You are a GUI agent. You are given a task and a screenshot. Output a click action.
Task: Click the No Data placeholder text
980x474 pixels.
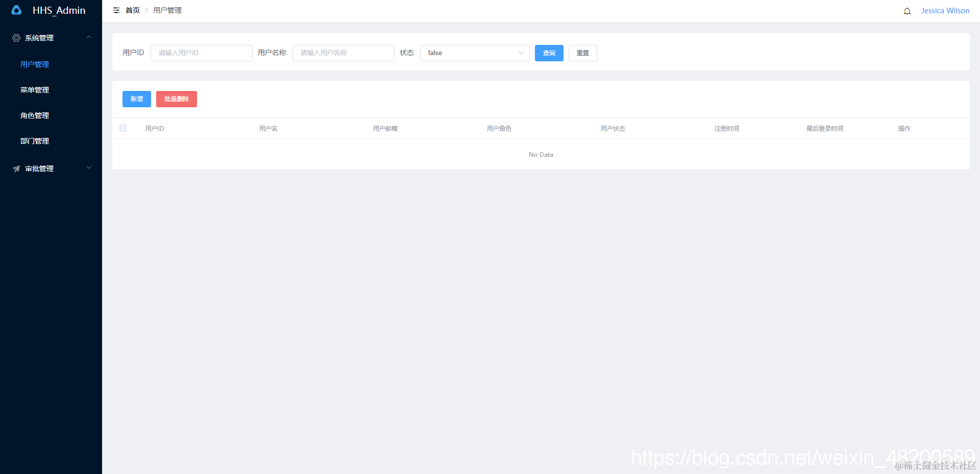pyautogui.click(x=541, y=154)
